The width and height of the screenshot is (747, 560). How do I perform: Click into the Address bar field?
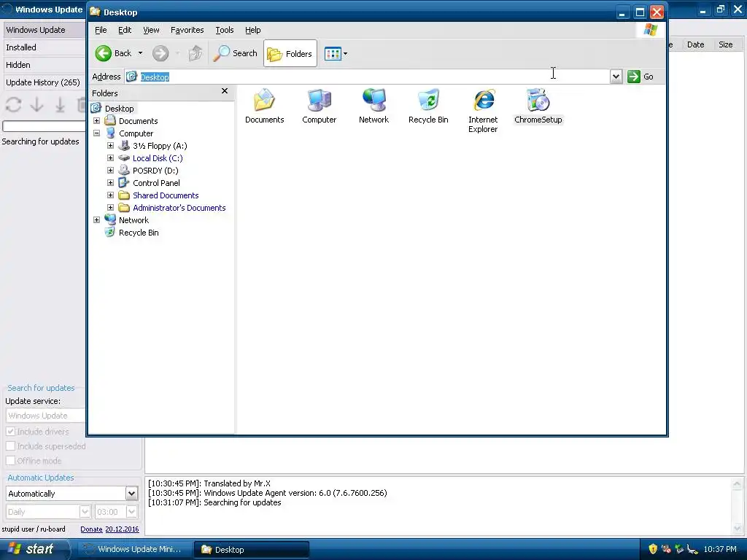367,77
